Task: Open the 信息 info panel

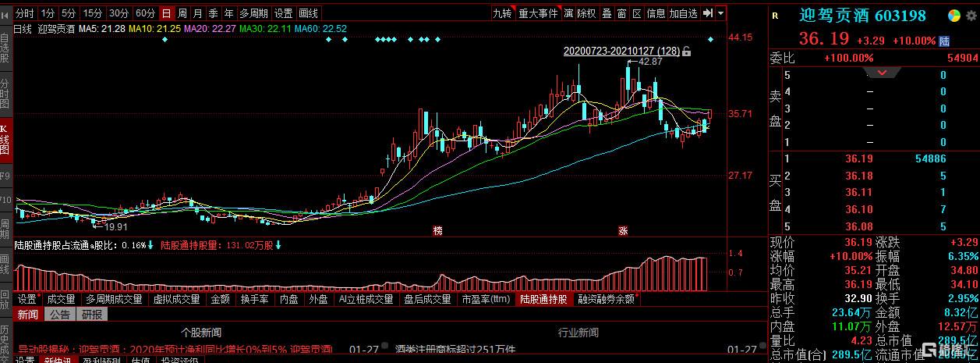Action: click(x=656, y=13)
